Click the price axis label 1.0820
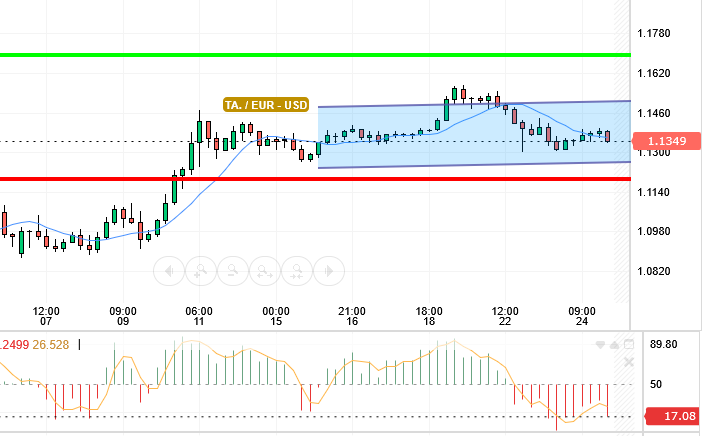The height and width of the screenshot is (436, 712). pos(654,271)
